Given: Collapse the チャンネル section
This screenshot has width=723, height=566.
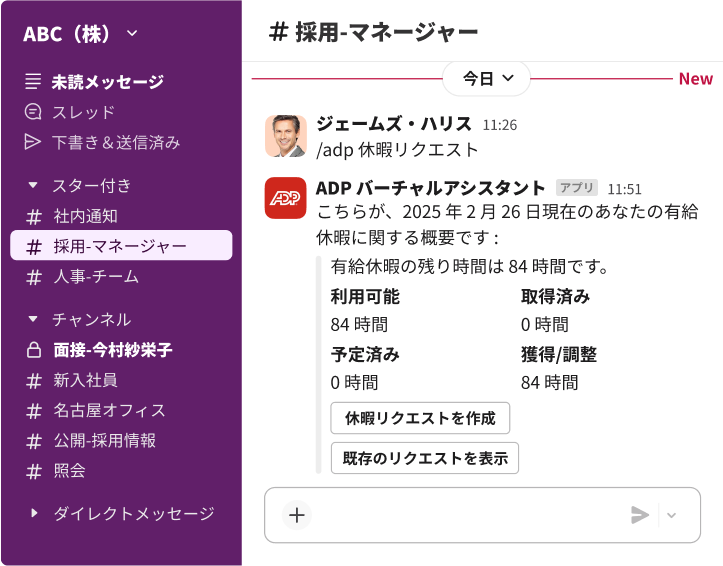Looking at the screenshot, I should point(33,319).
